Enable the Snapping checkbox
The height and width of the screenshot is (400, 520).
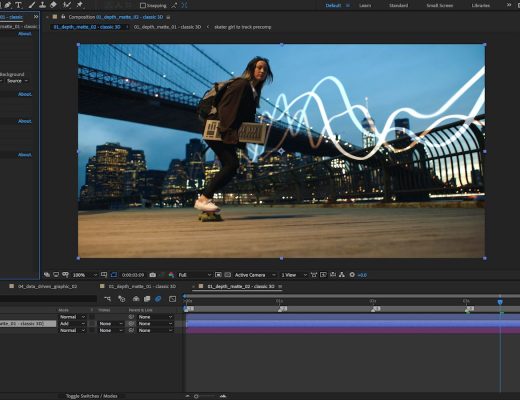click(143, 5)
